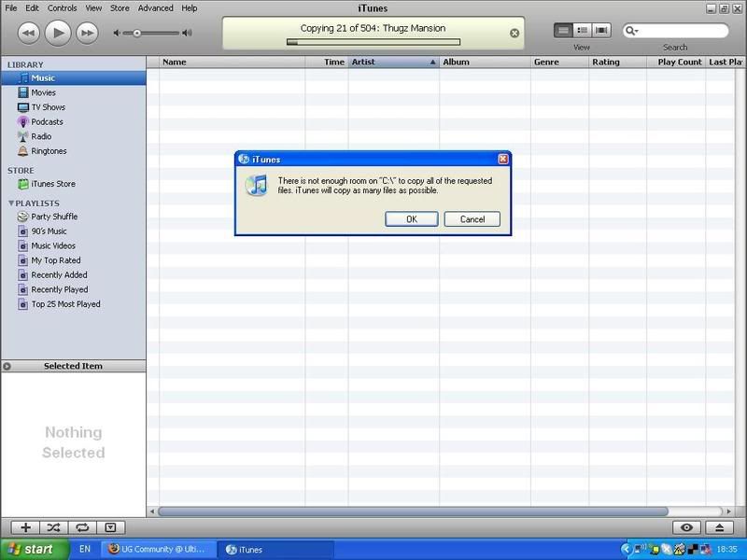Click the high-volume speaker icon

click(188, 33)
